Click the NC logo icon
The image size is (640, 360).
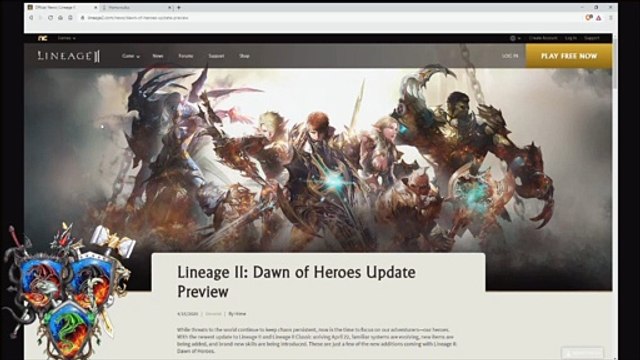pyautogui.click(x=42, y=38)
